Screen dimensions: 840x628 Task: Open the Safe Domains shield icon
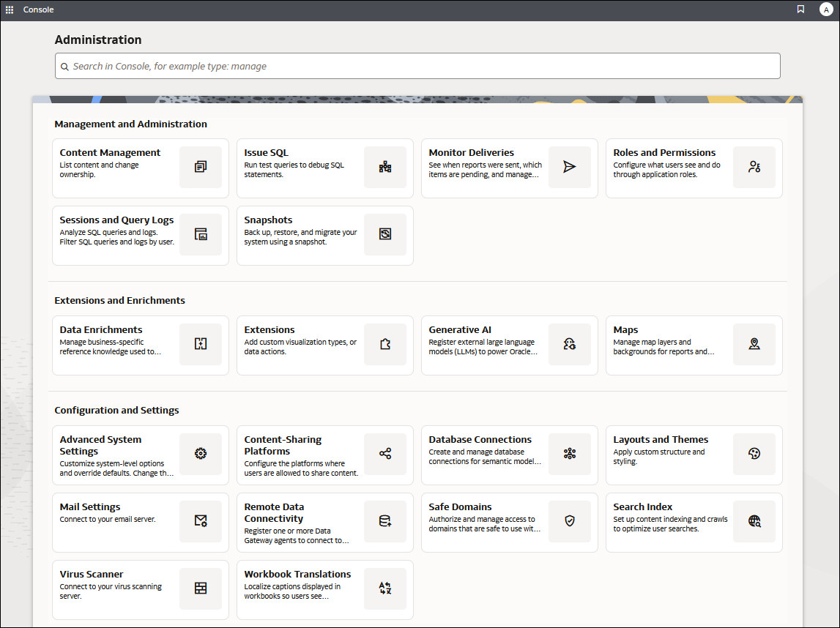click(x=570, y=521)
